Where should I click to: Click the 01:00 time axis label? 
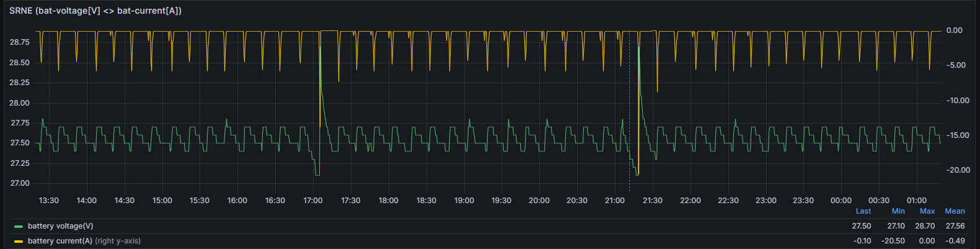point(917,200)
